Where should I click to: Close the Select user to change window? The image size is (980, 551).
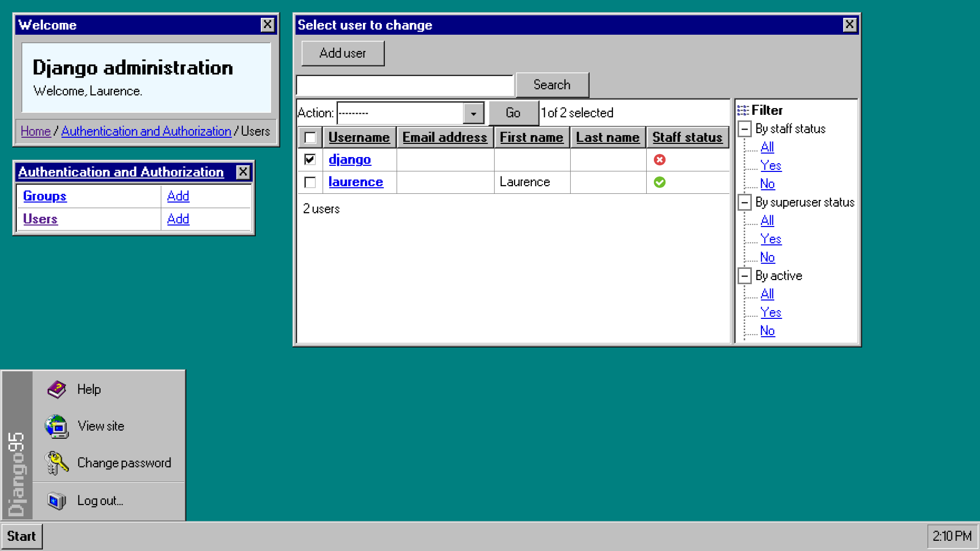click(849, 24)
